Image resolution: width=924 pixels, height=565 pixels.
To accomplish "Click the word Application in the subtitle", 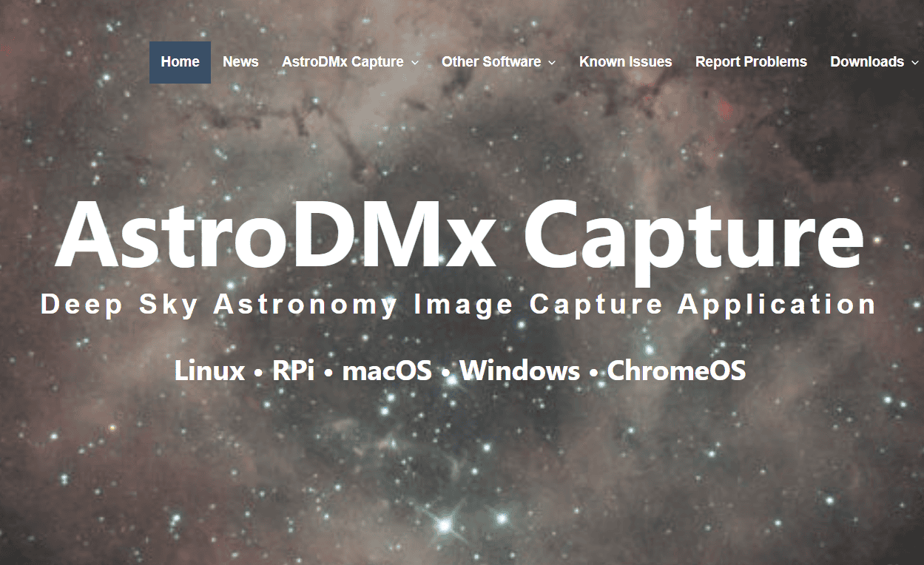I will 777,304.
